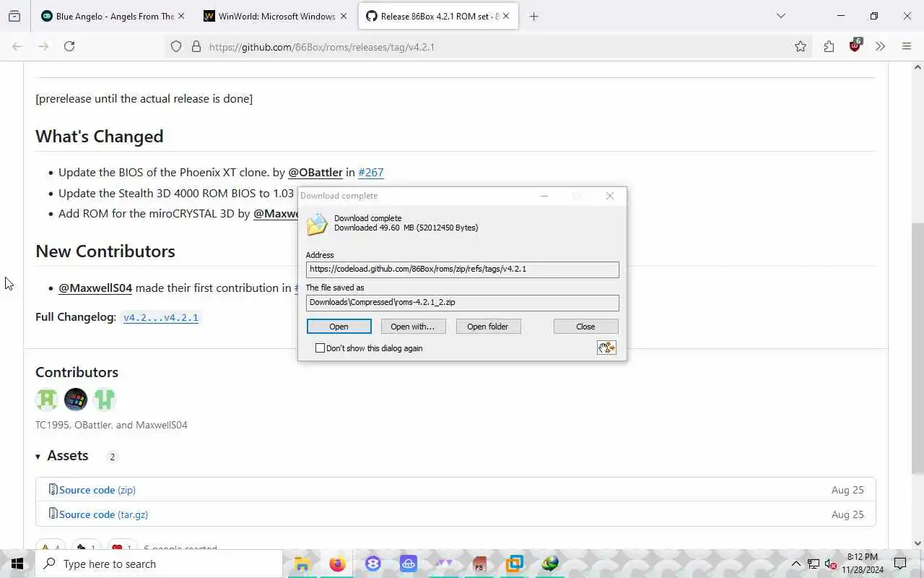Click Open button in download dialog
Screen dimensions: 924x578
[x=339, y=327]
